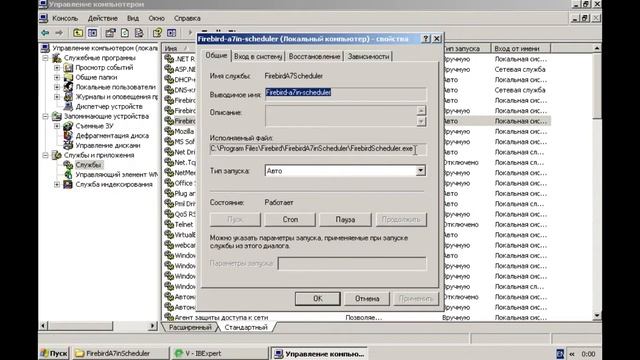
Task: Click the NetMee service icon
Action: tap(169, 172)
